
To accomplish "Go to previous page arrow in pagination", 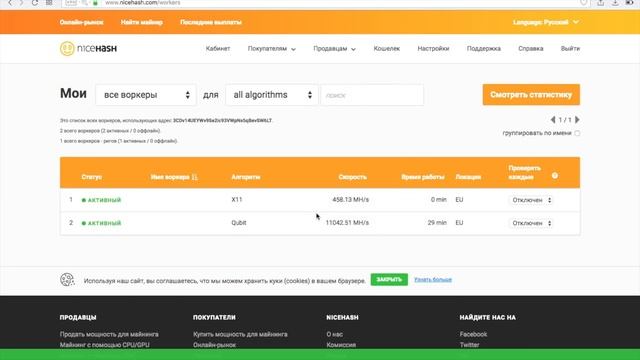I will point(553,120).
